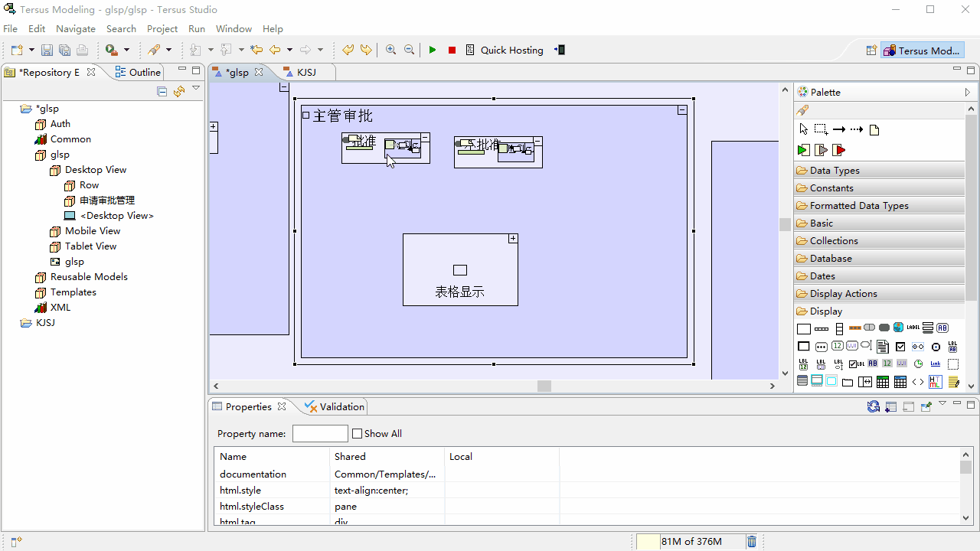Enable the Show All checkbox

[x=357, y=434]
